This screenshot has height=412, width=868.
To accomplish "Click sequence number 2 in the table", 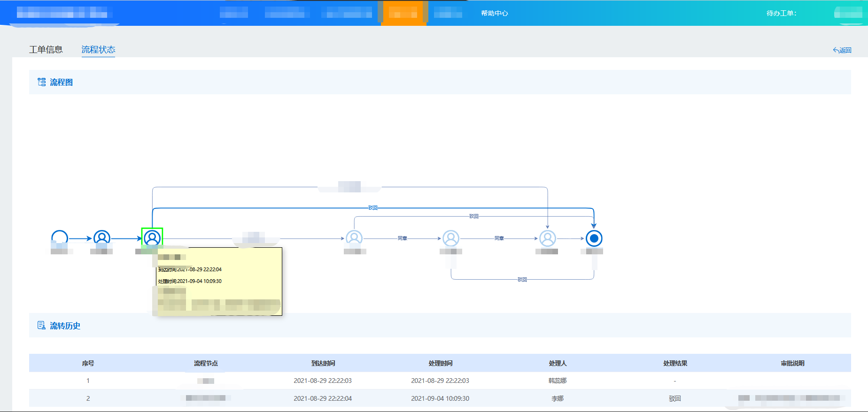I will tap(88, 398).
